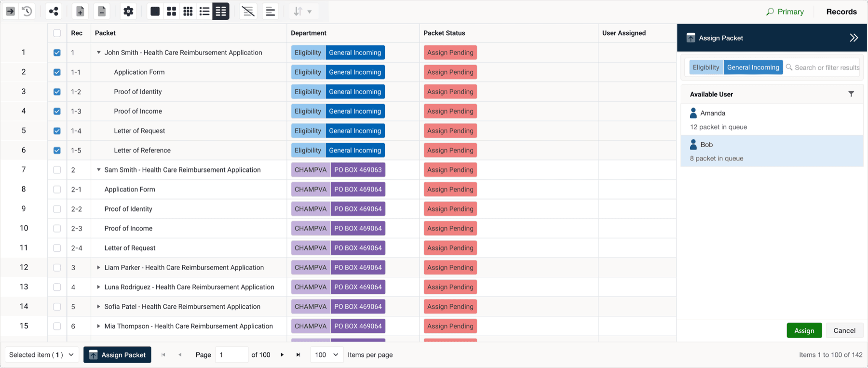The height and width of the screenshot is (368, 868).
Task: Check the checkbox for record 2-1
Action: coord(57,189)
